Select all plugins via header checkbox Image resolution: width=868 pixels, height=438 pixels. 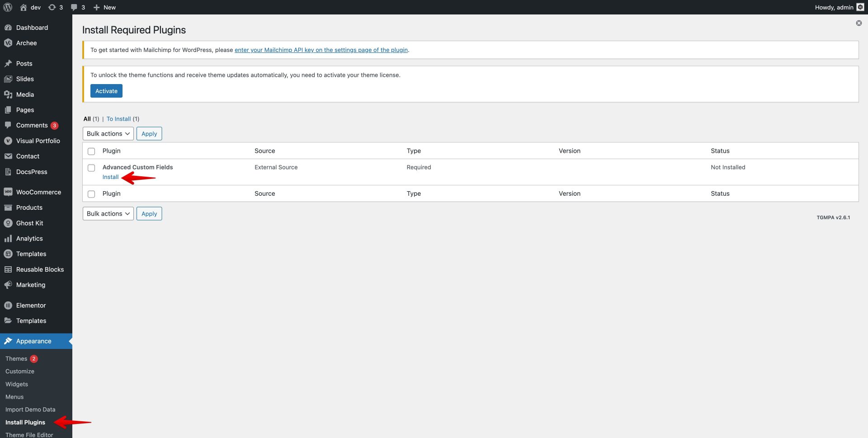tap(91, 151)
